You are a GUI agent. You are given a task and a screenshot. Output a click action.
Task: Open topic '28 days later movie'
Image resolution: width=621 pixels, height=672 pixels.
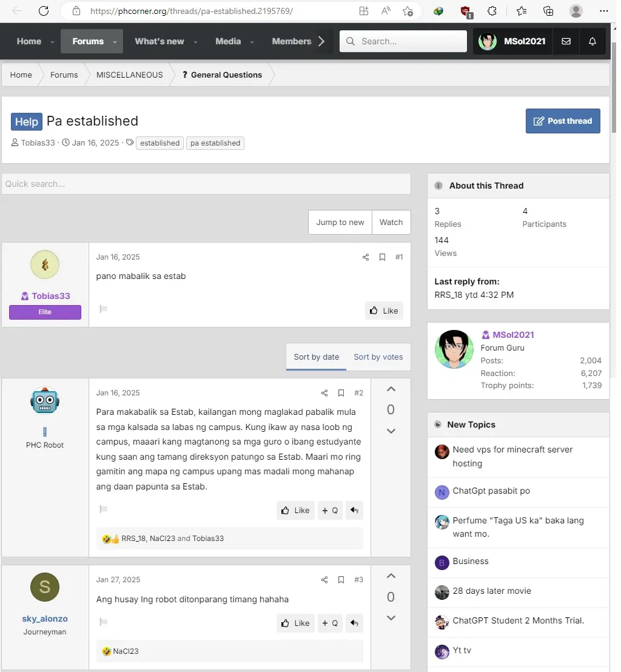492,591
